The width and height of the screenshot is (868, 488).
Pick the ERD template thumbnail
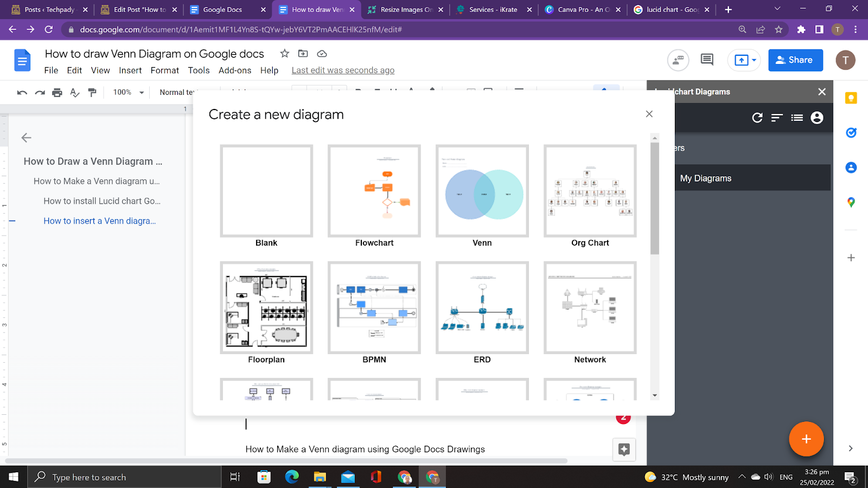(x=482, y=307)
